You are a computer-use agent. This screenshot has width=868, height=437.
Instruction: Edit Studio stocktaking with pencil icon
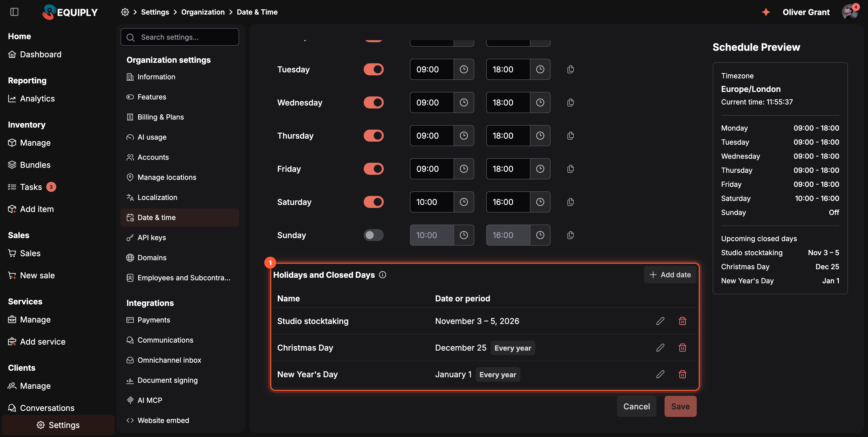click(x=661, y=321)
